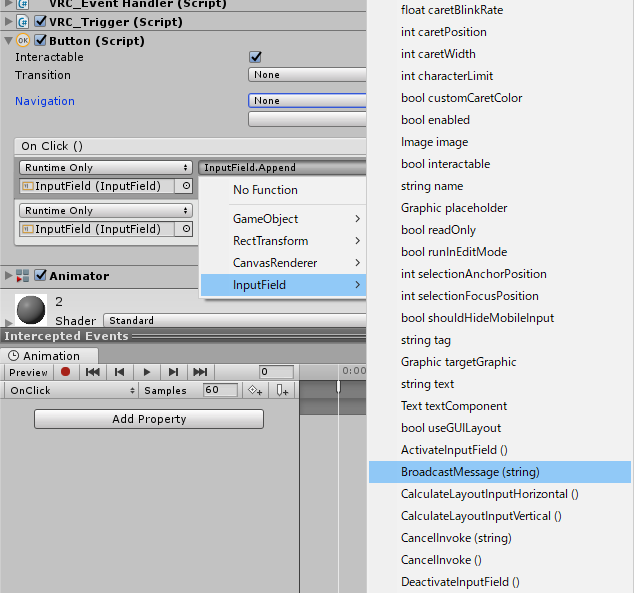Open the GameObject submenu
The image size is (634, 593).
pyautogui.click(x=283, y=219)
